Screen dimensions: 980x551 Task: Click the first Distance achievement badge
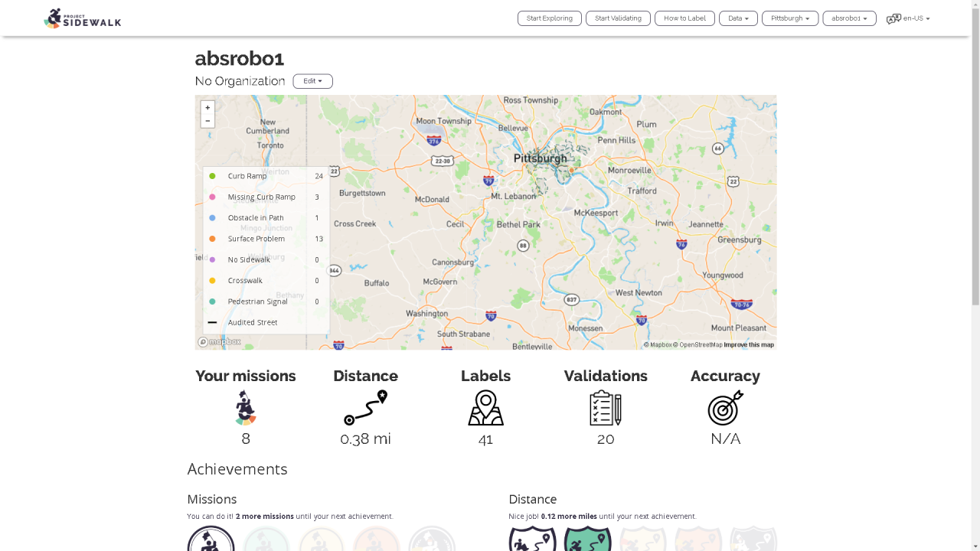pyautogui.click(x=532, y=539)
